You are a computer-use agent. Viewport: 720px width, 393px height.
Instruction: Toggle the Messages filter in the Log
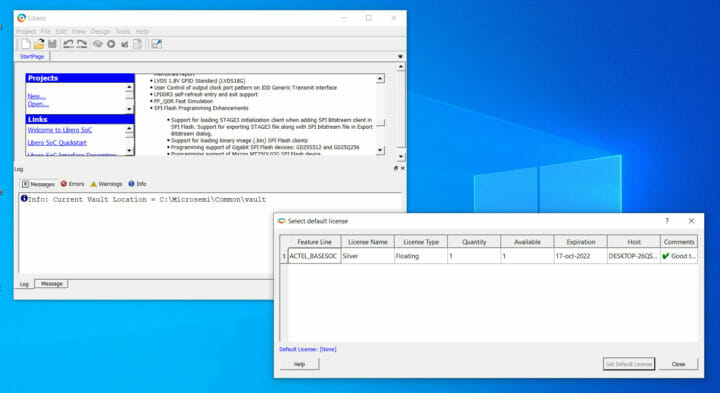(x=39, y=184)
